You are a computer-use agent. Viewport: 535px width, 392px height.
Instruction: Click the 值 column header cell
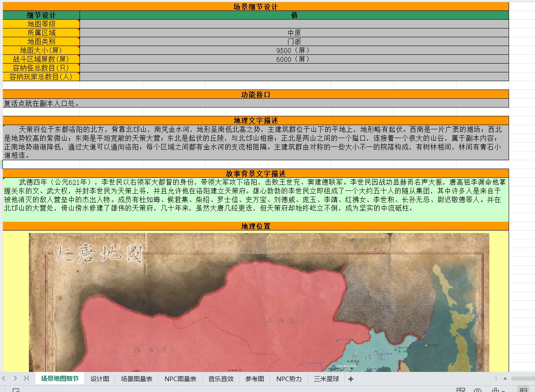click(x=294, y=15)
